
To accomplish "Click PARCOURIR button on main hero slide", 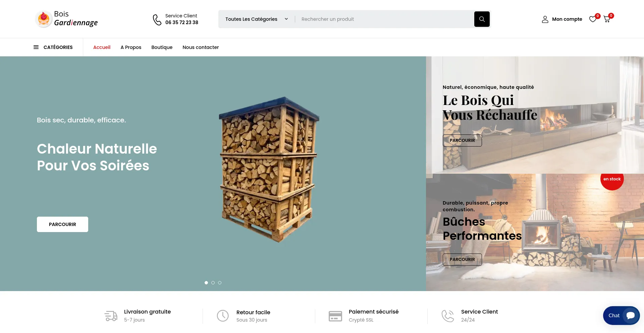I will point(62,224).
